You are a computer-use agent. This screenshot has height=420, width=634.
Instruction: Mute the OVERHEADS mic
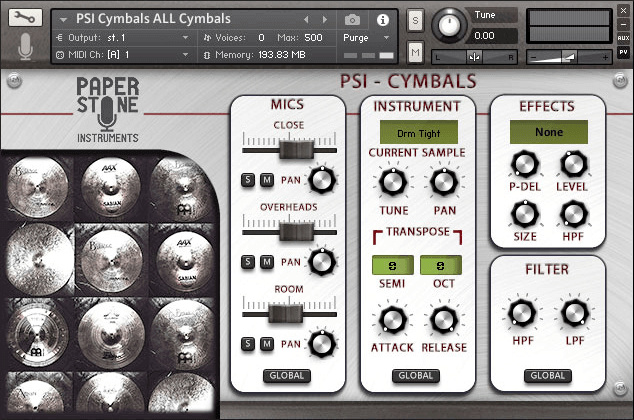tap(266, 262)
